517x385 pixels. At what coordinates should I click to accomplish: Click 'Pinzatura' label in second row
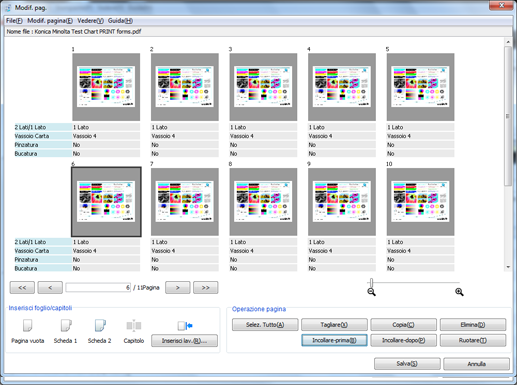[x=43, y=260]
